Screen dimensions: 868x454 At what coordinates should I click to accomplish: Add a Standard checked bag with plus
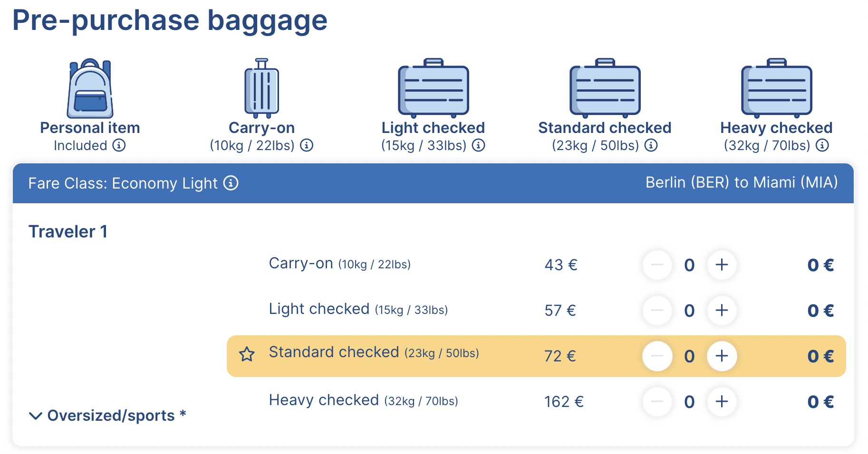(x=722, y=356)
